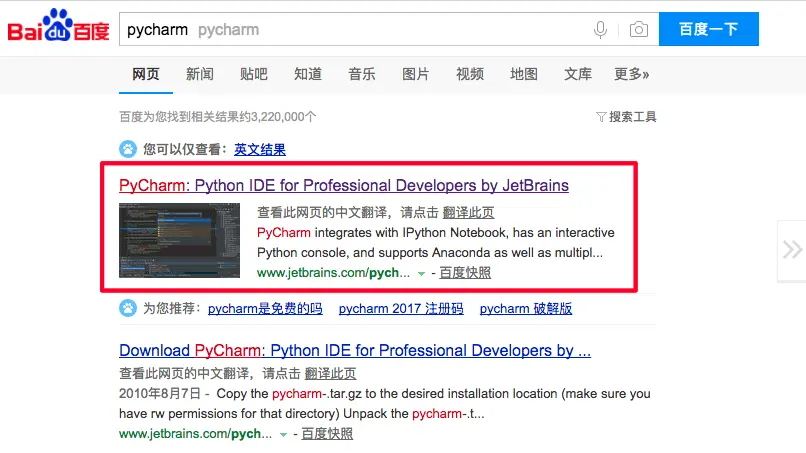
Task: Open 百度快照 for Download PyCharm result
Action: click(x=327, y=434)
